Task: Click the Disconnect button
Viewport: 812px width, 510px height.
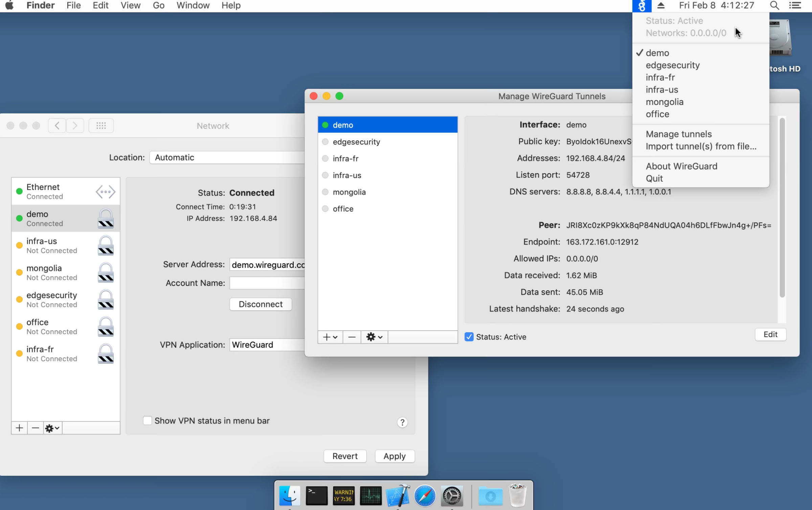Action: [260, 304]
